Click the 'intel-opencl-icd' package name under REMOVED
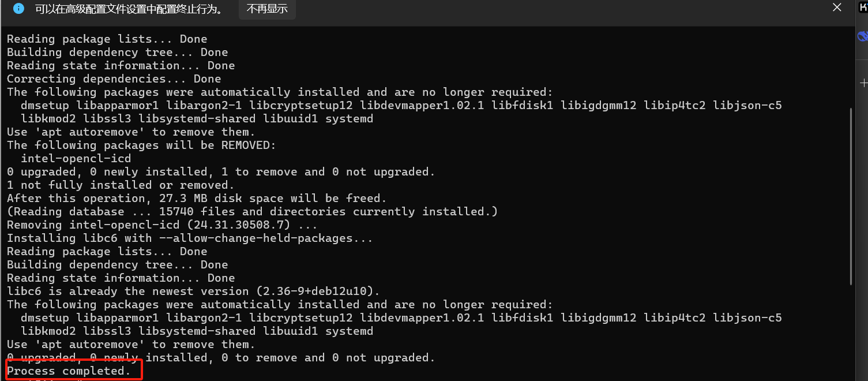This screenshot has width=868, height=381. pos(76,159)
